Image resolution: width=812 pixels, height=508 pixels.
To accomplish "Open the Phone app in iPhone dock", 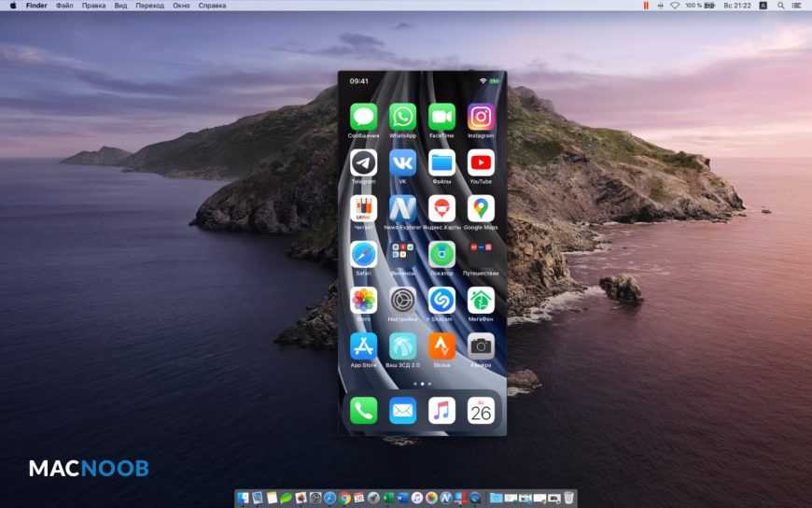I will 363,410.
